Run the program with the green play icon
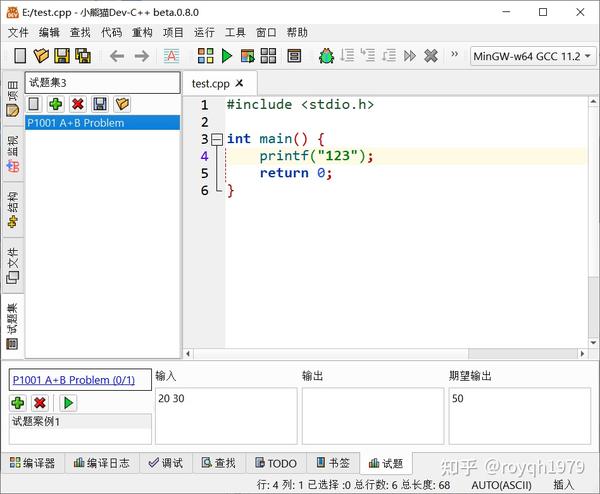This screenshot has height=494, width=600. (227, 56)
